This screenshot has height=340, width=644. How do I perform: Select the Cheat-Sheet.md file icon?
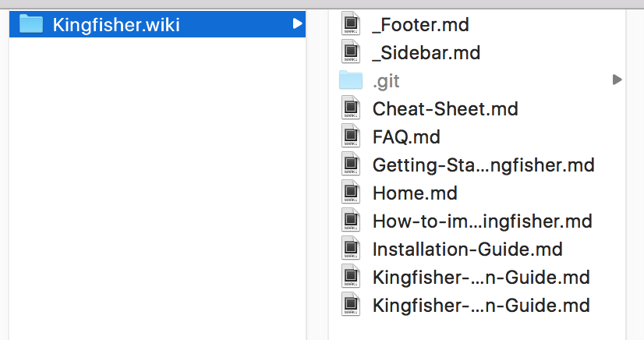coord(351,108)
